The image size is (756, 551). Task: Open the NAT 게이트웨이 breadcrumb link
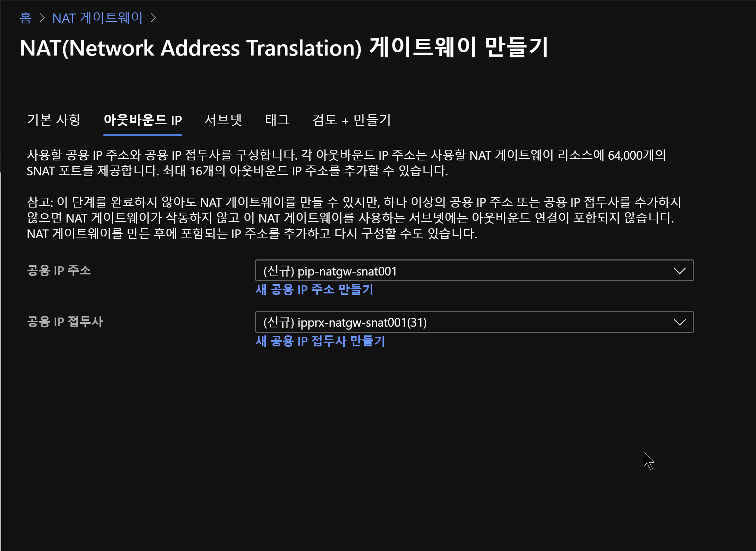(97, 18)
